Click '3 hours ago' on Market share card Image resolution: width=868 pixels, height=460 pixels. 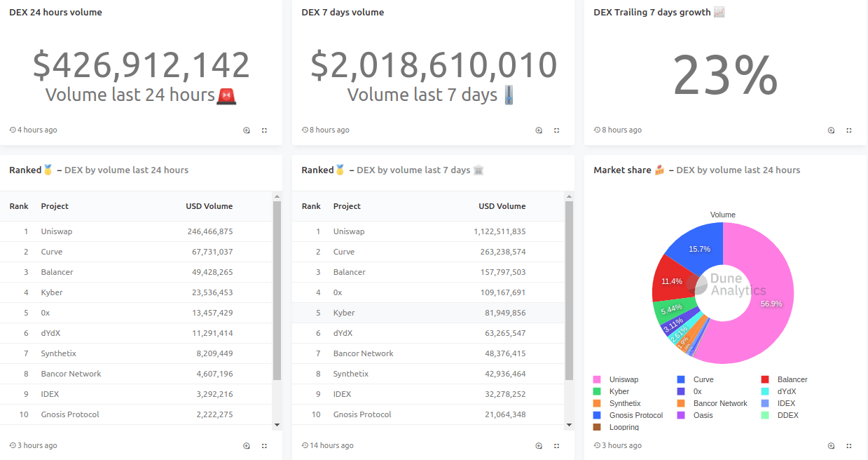coord(621,446)
